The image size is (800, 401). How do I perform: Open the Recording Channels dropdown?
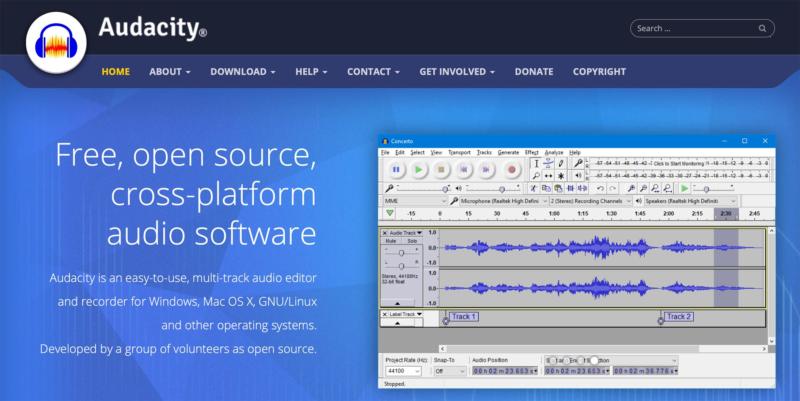click(590, 201)
